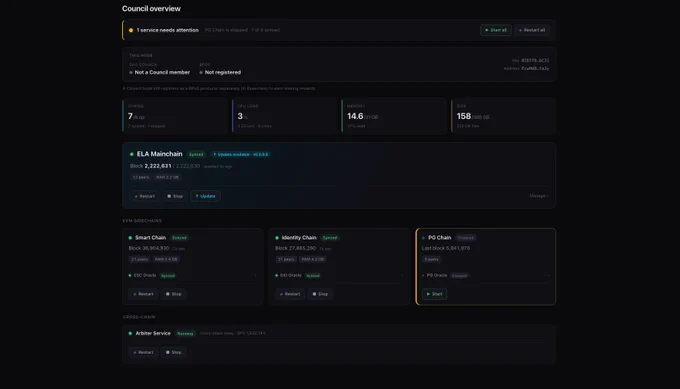
Task: Expand the EID Oracle row
Action: click(x=339, y=275)
